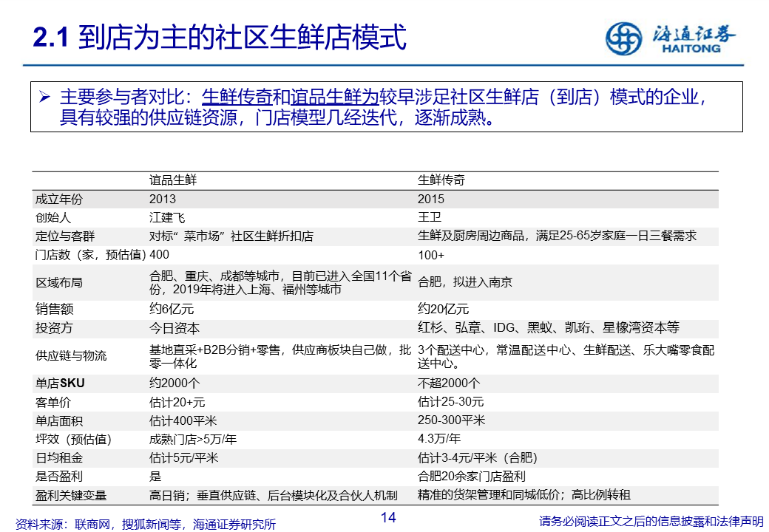Select the '客单价' row label
This screenshot has height=532, width=769.
pos(53,403)
